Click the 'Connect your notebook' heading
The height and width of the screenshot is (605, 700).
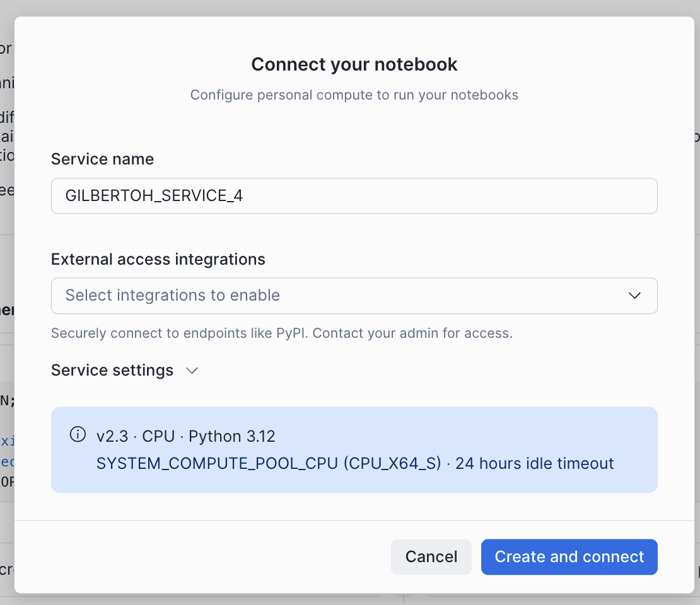click(x=354, y=64)
